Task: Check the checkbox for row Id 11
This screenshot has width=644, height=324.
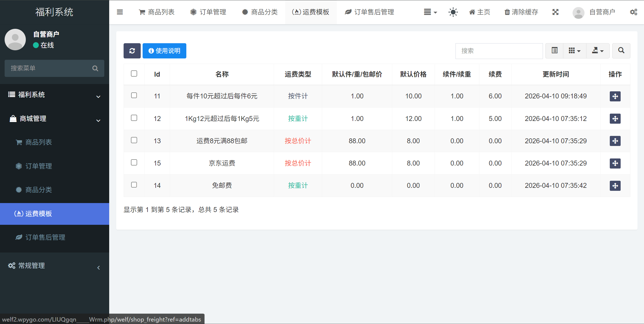Action: point(134,95)
